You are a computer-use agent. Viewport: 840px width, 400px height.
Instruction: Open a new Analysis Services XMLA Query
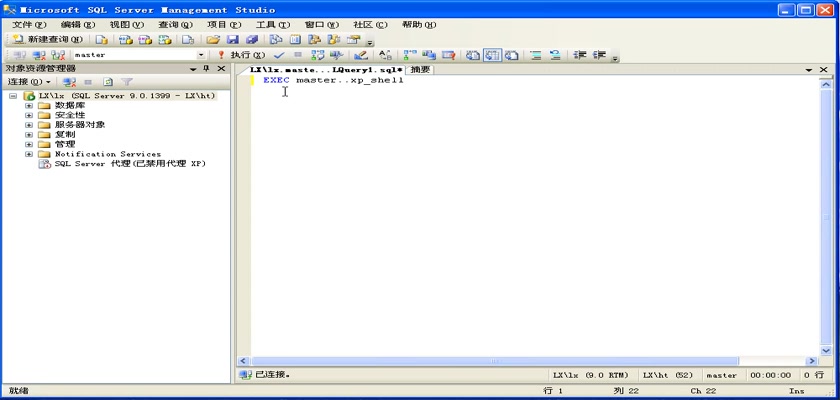pos(165,40)
